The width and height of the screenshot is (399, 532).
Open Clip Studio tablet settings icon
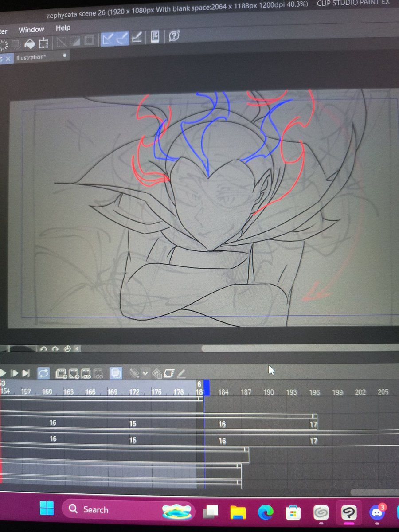[155, 37]
